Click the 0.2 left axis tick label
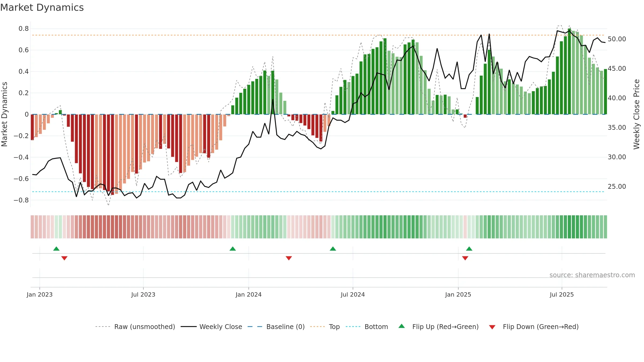 coord(24,93)
